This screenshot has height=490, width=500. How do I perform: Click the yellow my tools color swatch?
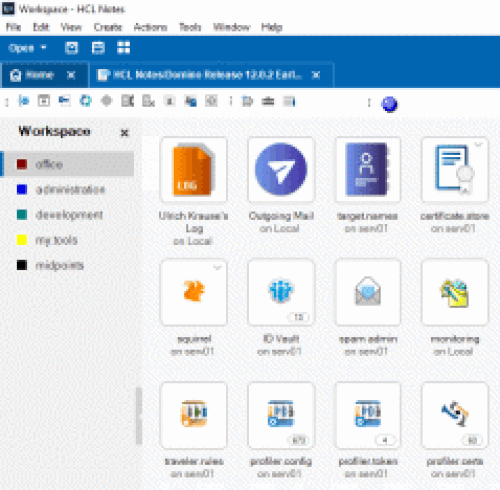(22, 240)
